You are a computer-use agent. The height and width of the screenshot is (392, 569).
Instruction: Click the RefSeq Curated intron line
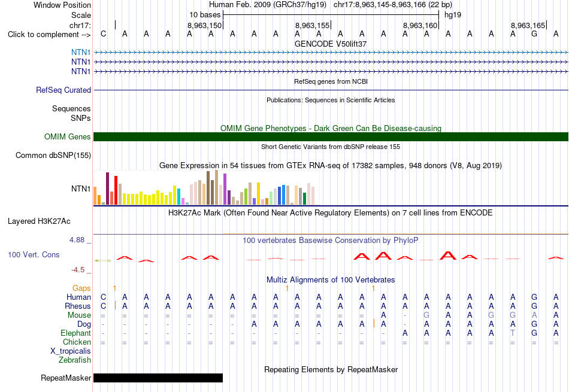[x=331, y=90]
